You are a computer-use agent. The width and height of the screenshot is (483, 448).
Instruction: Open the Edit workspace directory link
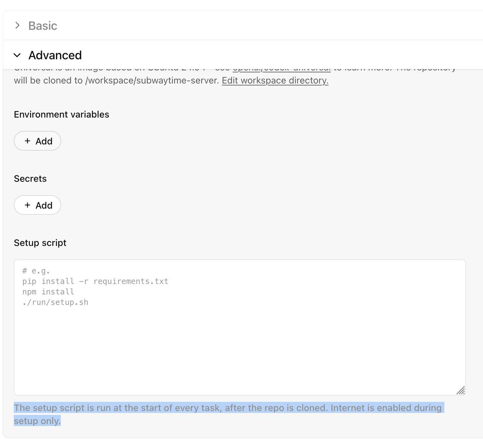275,81
